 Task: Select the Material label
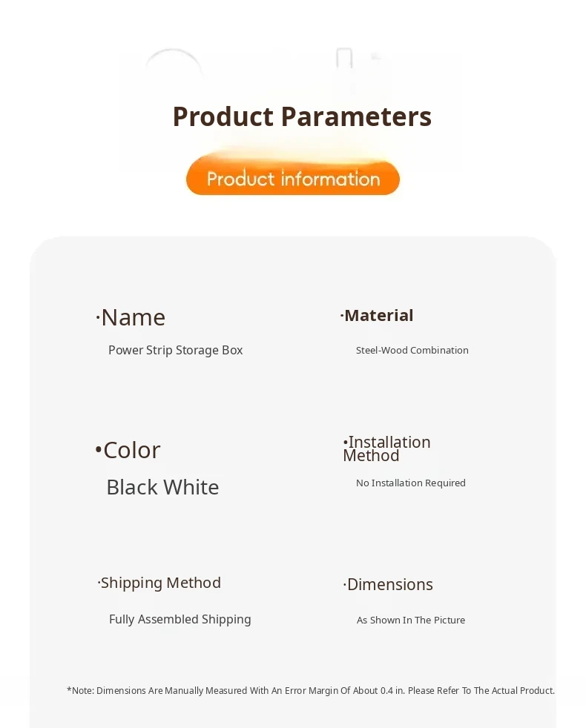[378, 315]
